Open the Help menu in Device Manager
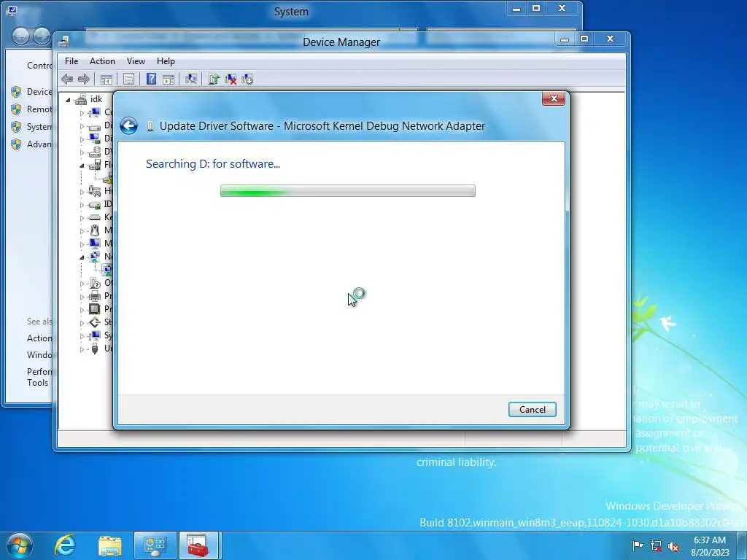The width and height of the screenshot is (747, 560). point(166,61)
